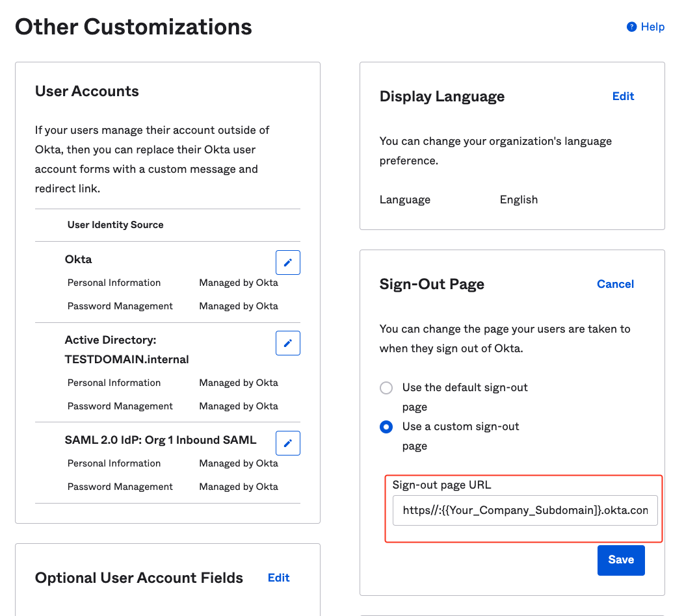The image size is (684, 616).
Task: Click the TESTDOMAIN.internal text
Action: click(x=127, y=359)
